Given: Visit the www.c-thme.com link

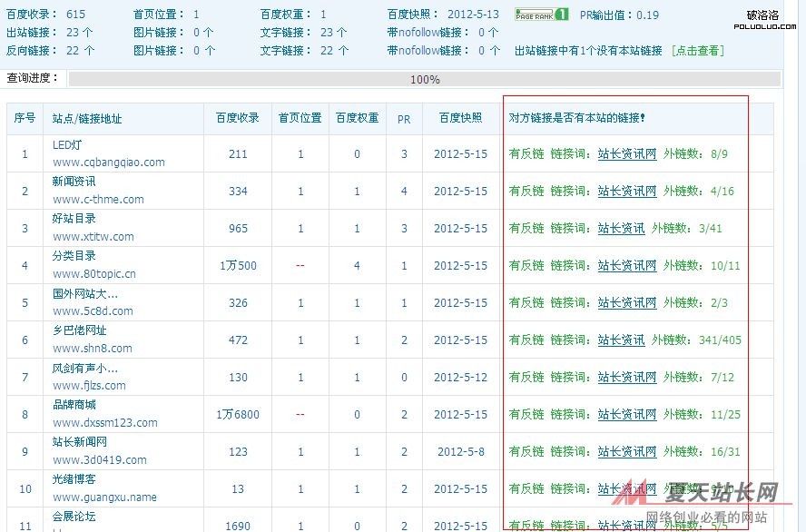Looking at the screenshot, I should [x=98, y=200].
